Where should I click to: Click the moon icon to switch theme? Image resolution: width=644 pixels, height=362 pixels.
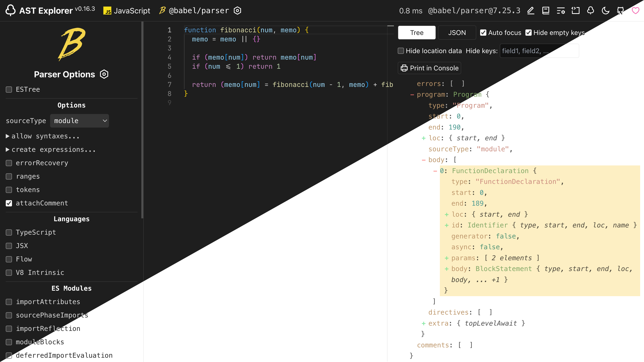click(x=605, y=11)
